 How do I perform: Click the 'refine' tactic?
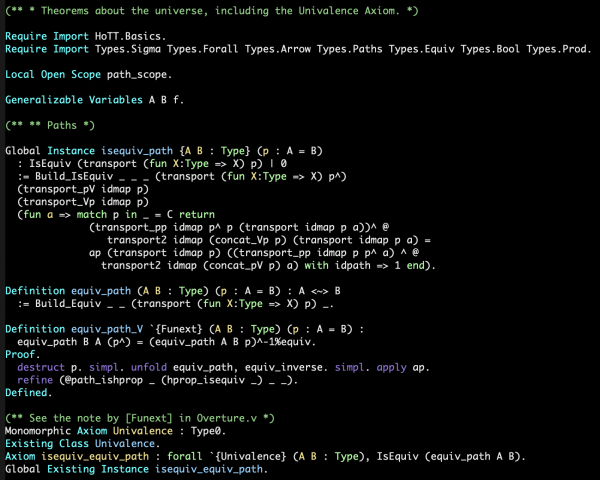35,380
